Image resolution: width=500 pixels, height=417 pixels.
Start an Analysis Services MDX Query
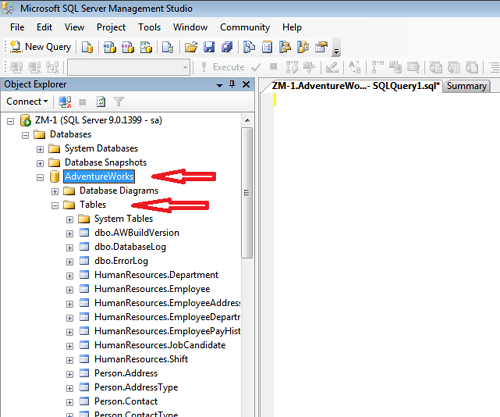(109, 47)
